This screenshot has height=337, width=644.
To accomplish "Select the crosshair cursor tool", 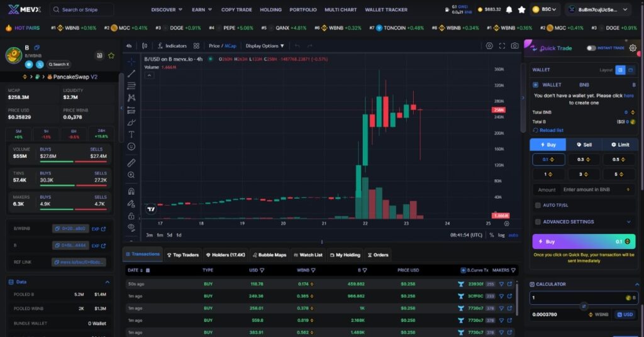I will click(131, 62).
